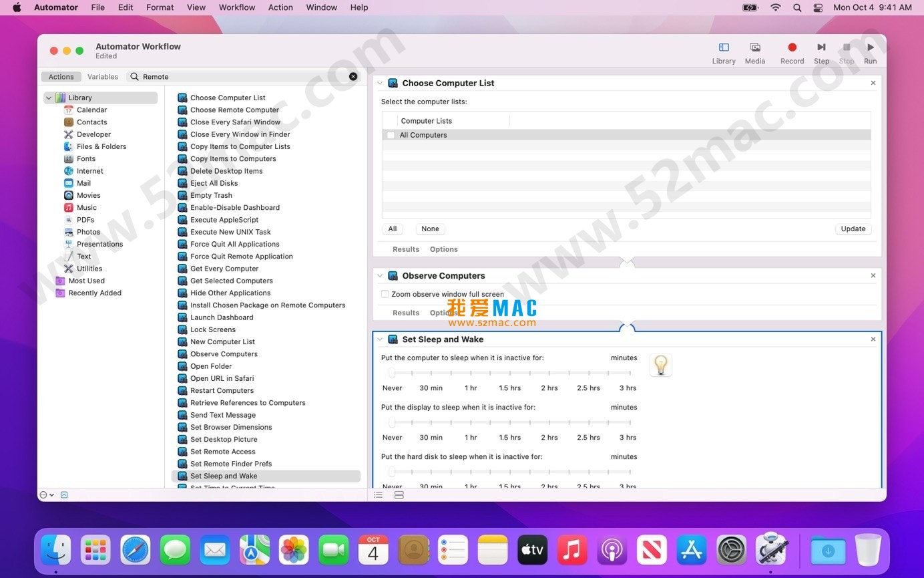This screenshot has height=578, width=924.
Task: Enable Zoom observe window full screen
Action: 385,294
